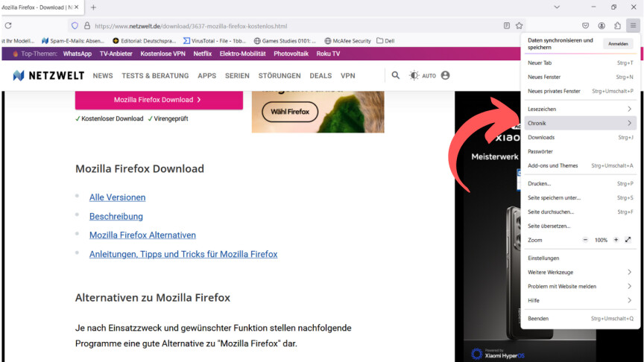
Task: Go to Netzwelt logo homepage
Action: pyautogui.click(x=48, y=75)
